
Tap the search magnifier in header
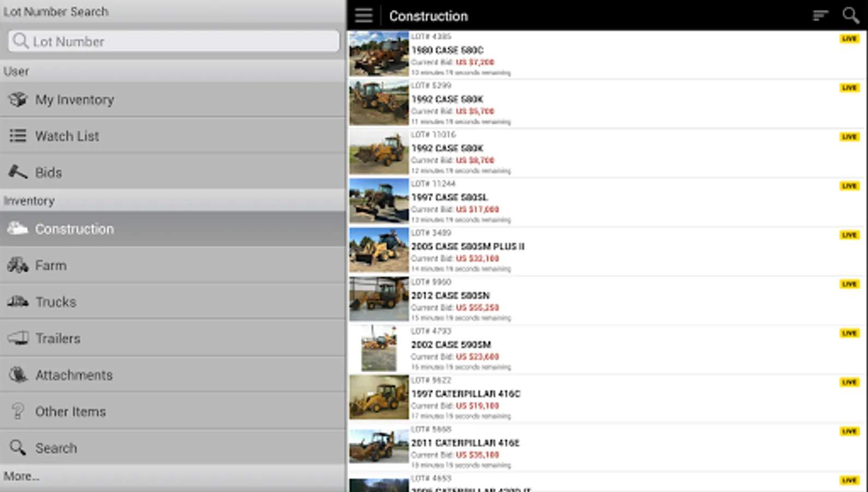tap(851, 15)
